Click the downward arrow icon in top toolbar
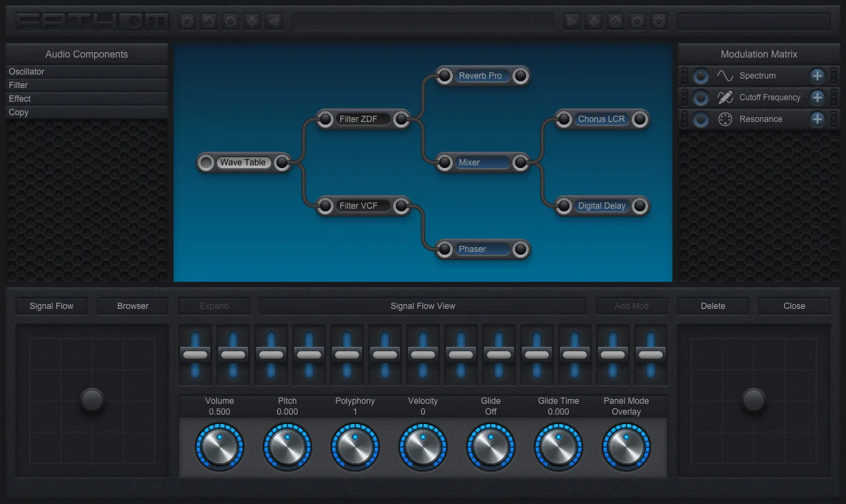The width and height of the screenshot is (846, 504). (251, 21)
